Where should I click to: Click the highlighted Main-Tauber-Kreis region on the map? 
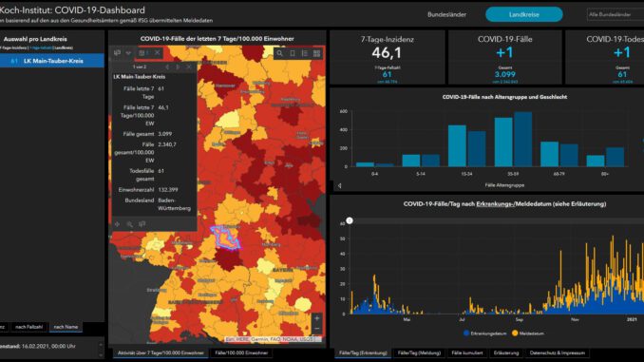(225, 238)
